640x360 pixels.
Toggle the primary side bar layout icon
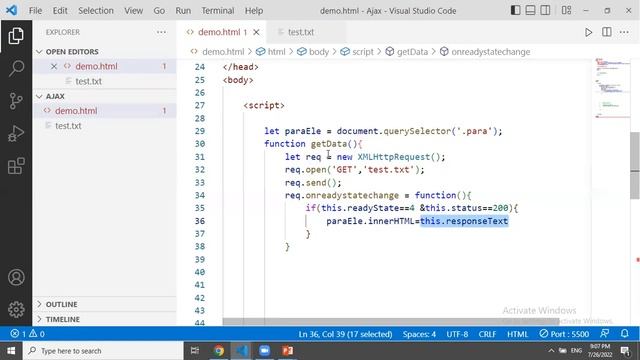pos(516,10)
